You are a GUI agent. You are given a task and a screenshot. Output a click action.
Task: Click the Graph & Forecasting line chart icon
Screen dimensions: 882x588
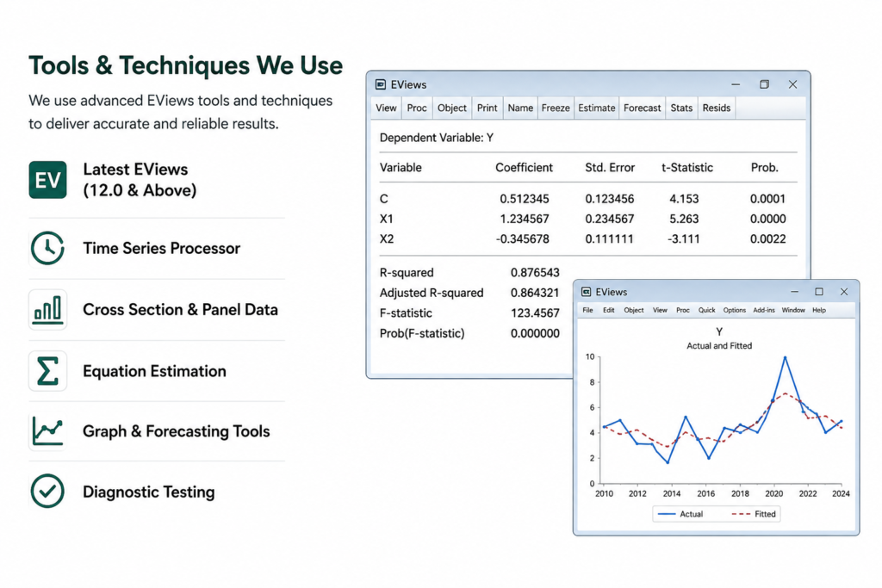click(48, 431)
